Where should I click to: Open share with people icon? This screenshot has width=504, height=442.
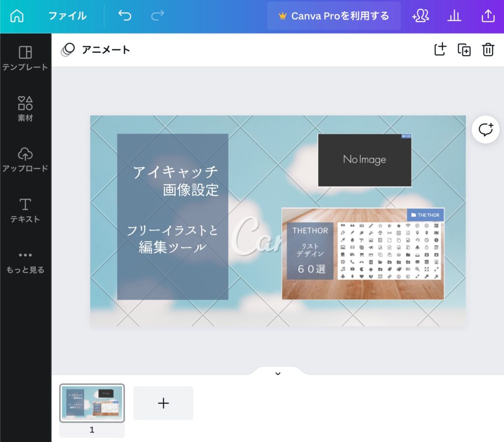(x=420, y=15)
